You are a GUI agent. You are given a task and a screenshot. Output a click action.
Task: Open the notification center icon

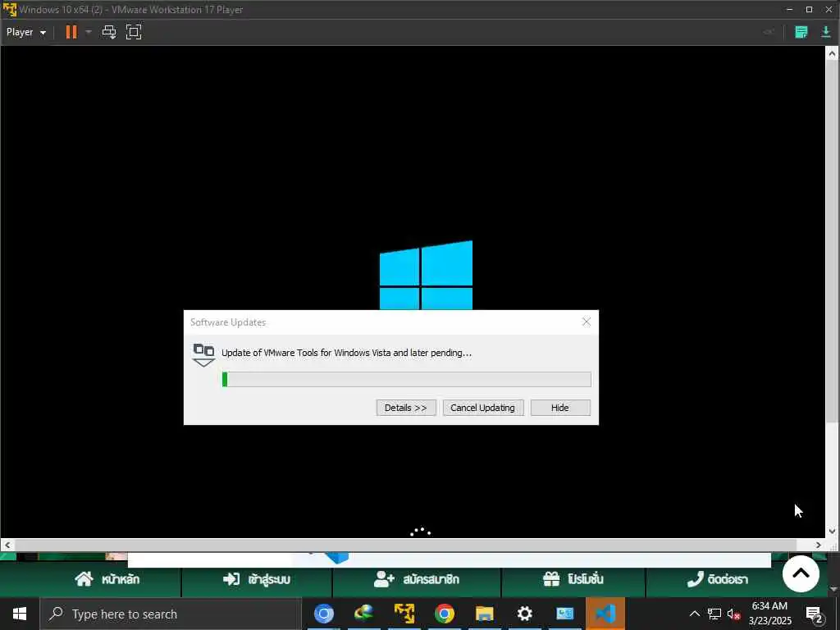pyautogui.click(x=815, y=614)
